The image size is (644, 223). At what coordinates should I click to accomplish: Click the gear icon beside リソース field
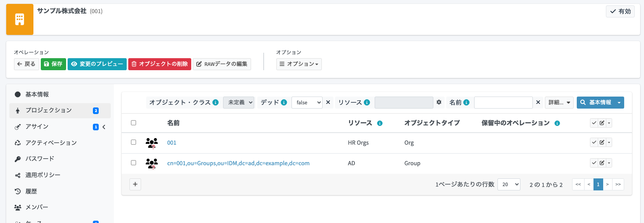tap(439, 102)
